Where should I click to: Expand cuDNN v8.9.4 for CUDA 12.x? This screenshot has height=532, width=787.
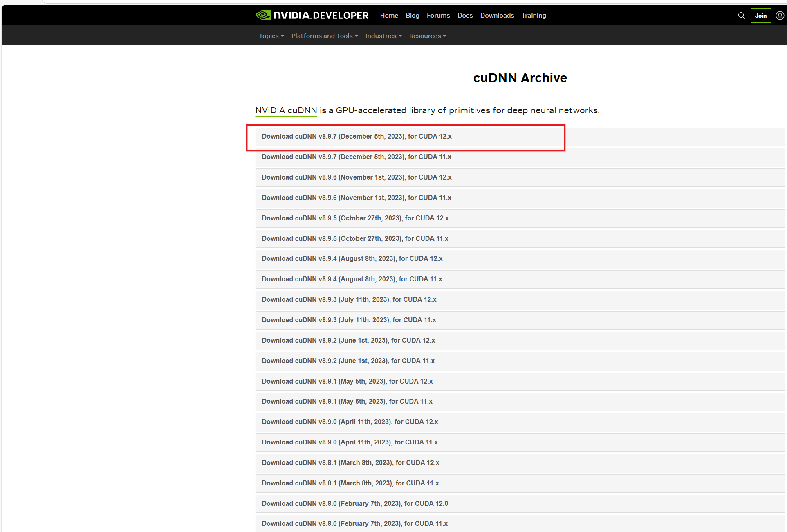pyautogui.click(x=520, y=259)
